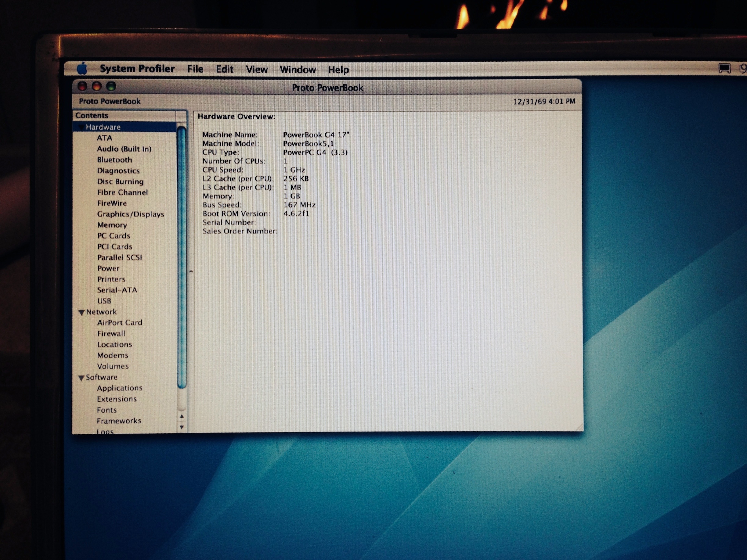Select Modems in the contents list
This screenshot has width=747, height=560.
click(x=113, y=355)
